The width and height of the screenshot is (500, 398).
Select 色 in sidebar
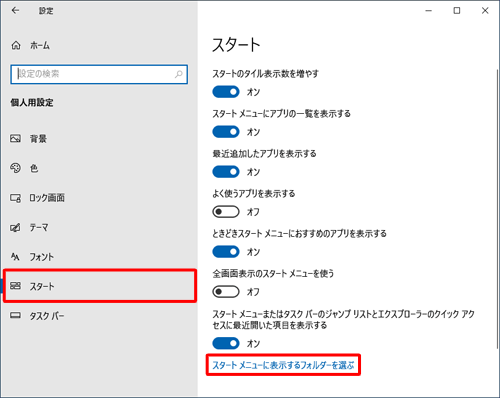[x=99, y=168]
